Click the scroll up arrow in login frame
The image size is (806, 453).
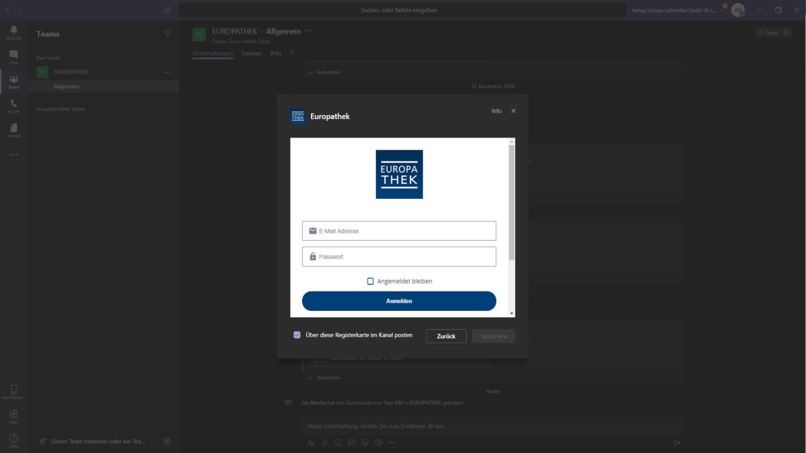(x=511, y=141)
